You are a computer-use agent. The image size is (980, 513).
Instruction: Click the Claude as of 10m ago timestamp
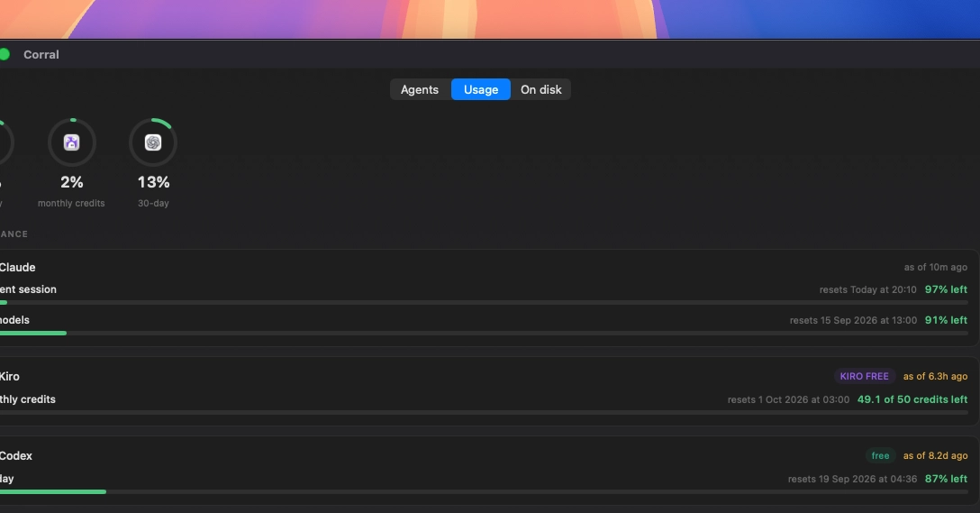pos(936,267)
